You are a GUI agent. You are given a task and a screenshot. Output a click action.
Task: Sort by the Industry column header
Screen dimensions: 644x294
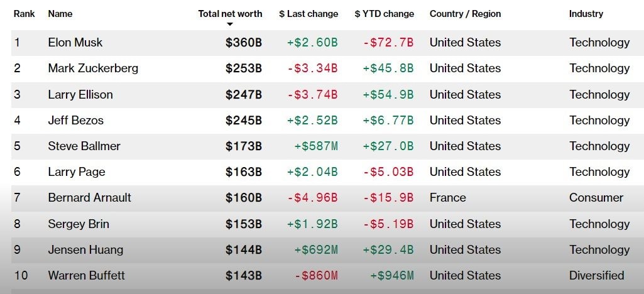(586, 13)
